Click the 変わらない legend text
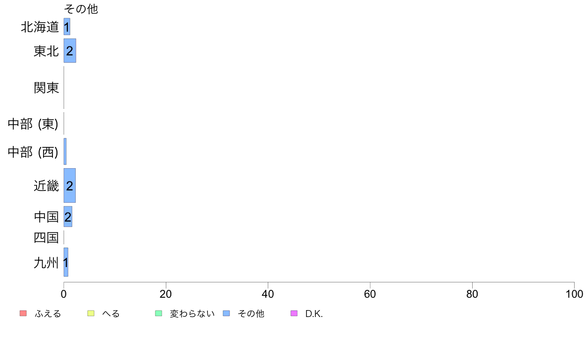588x364 pixels. 193,314
